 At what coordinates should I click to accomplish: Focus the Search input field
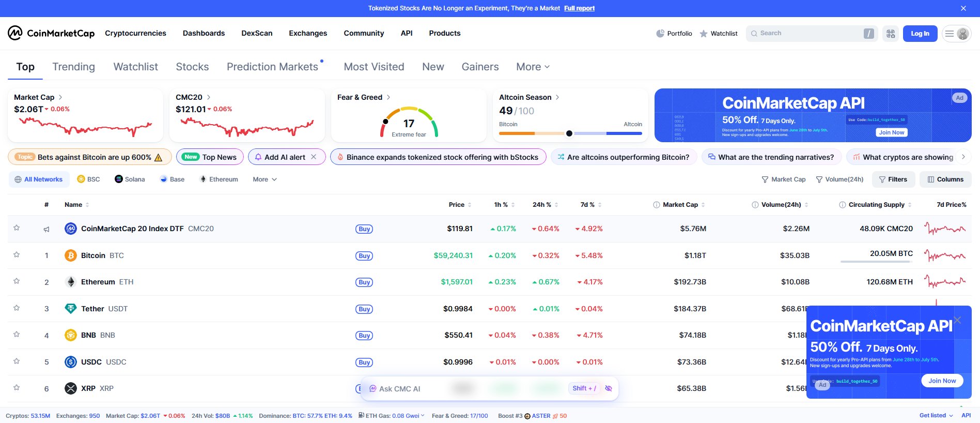pos(812,34)
